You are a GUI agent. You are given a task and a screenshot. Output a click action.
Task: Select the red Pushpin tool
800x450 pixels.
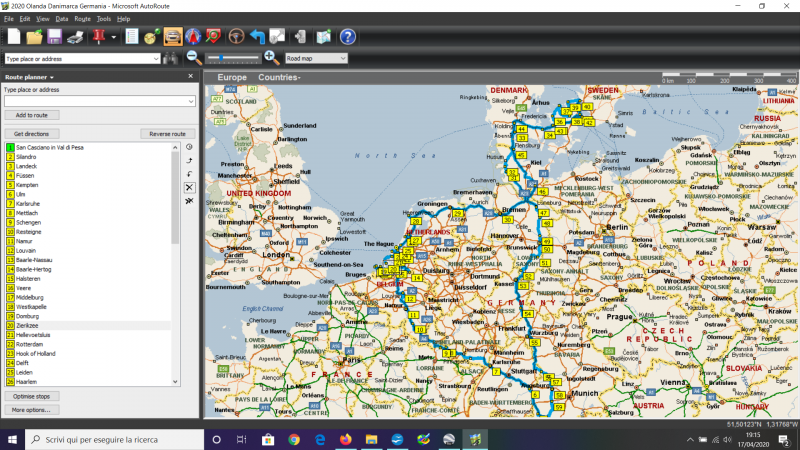tap(101, 37)
